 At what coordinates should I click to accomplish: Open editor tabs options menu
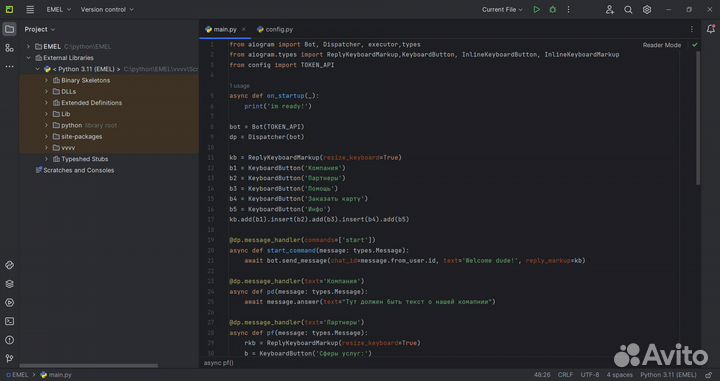692,29
